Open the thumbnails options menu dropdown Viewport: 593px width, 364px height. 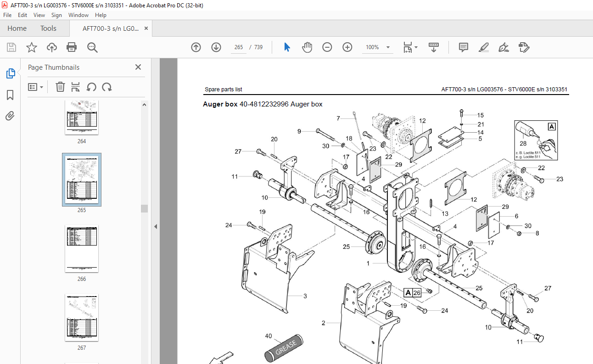pos(35,87)
